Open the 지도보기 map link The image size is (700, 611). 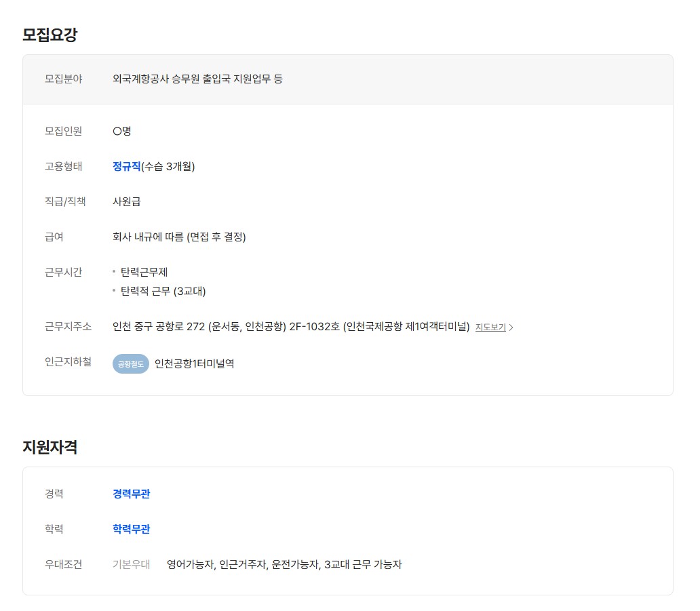pyautogui.click(x=490, y=328)
